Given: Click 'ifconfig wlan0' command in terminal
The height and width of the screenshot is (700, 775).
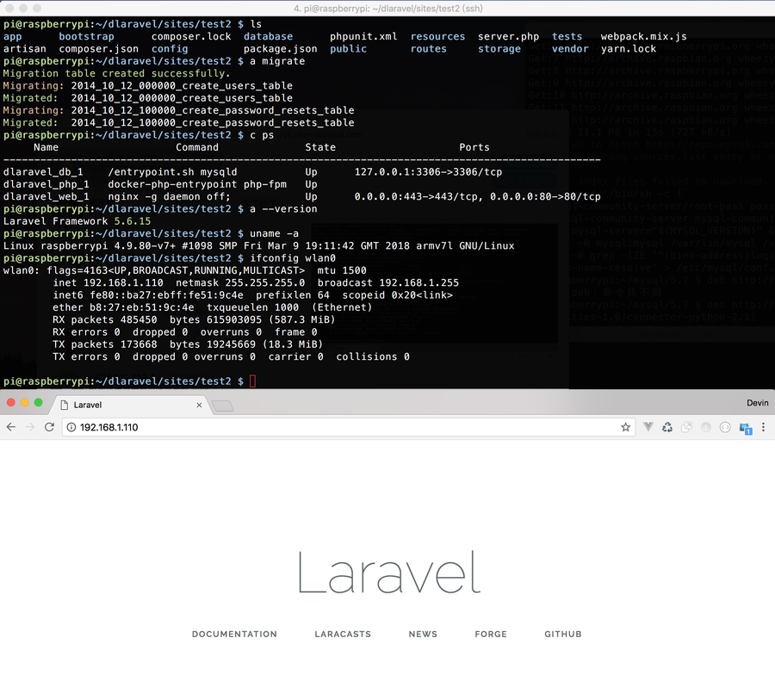Looking at the screenshot, I should 293,258.
